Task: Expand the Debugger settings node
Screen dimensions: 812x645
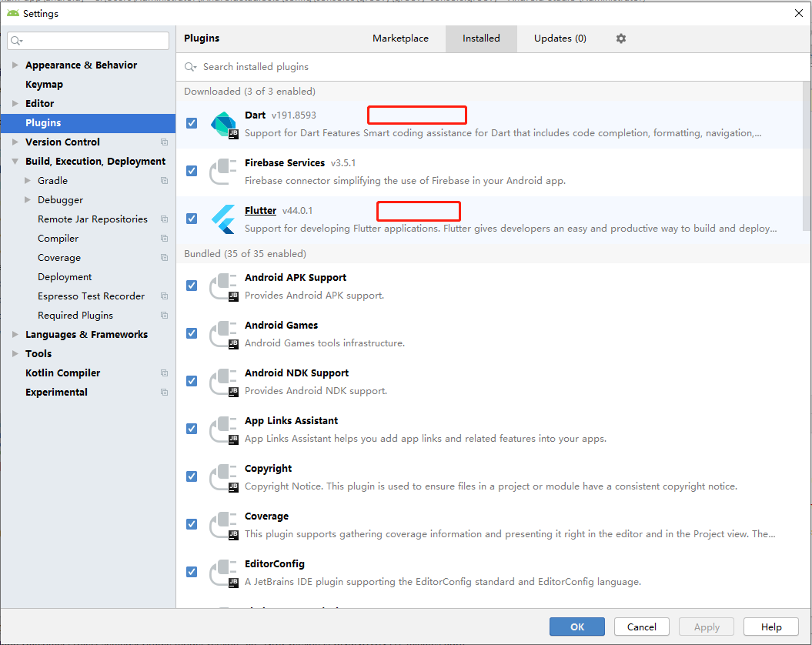Action: [28, 199]
